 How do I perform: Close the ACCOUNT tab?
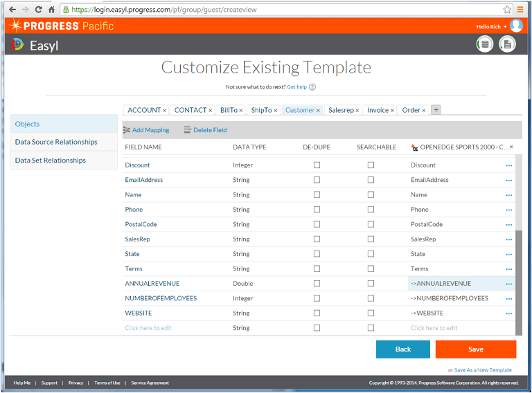(x=165, y=110)
